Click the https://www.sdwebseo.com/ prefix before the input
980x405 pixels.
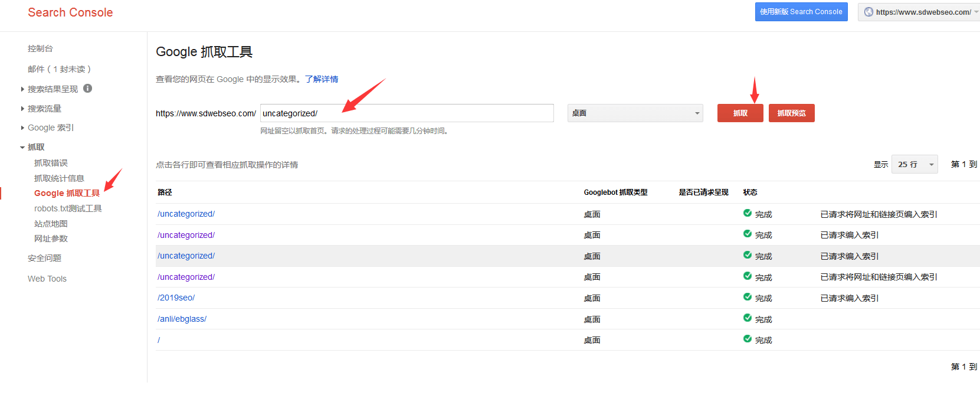pyautogui.click(x=206, y=113)
